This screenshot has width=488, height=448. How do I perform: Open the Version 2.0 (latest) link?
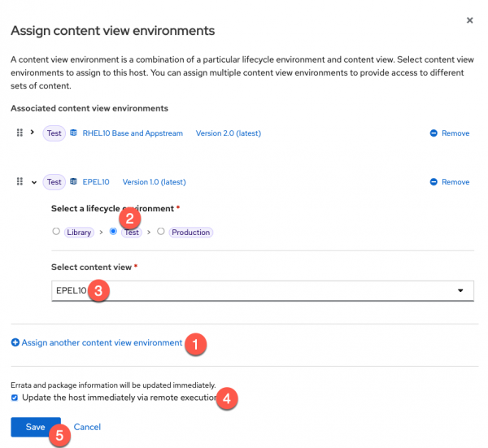pos(228,133)
